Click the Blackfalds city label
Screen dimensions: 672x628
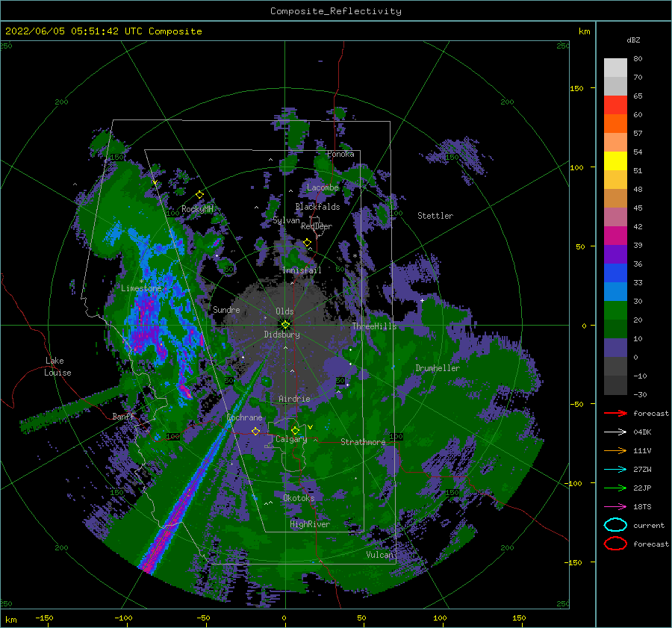[317, 207]
